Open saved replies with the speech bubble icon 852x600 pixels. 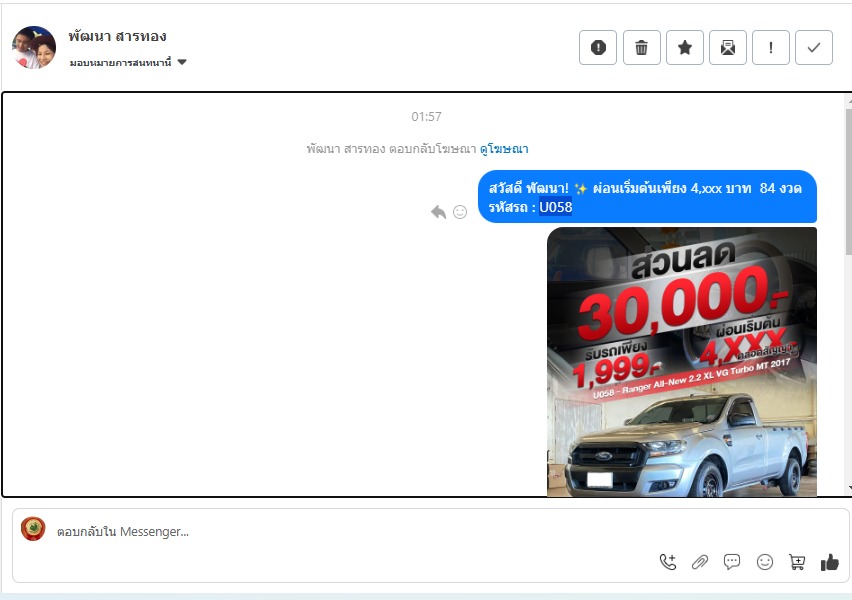pos(732,561)
